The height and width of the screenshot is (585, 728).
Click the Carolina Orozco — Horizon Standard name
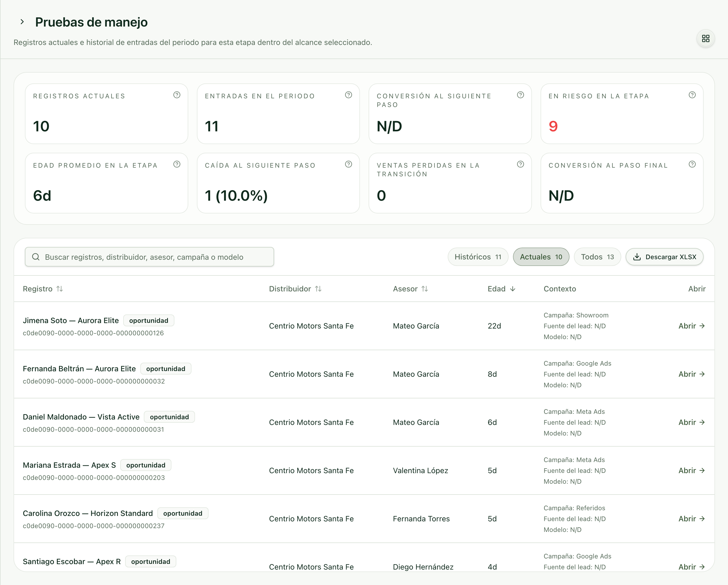point(88,513)
